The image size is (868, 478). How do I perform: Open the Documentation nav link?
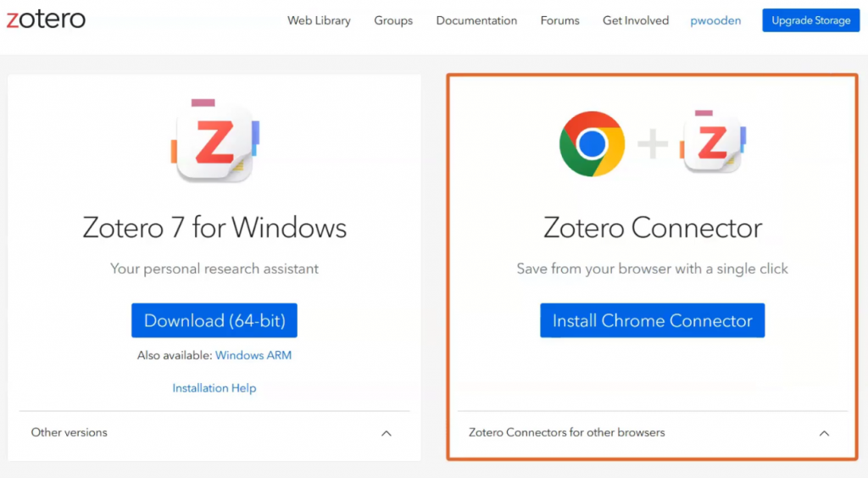(x=476, y=20)
